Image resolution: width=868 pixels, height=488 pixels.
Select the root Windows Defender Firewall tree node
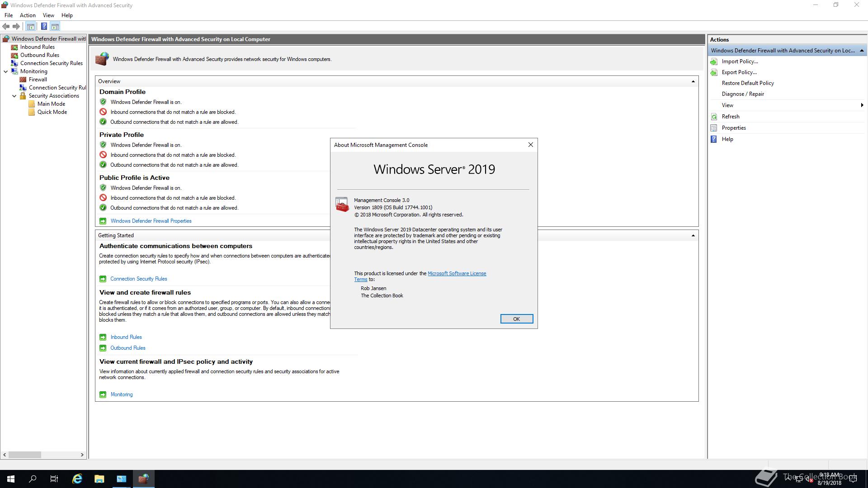pyautogui.click(x=48, y=39)
